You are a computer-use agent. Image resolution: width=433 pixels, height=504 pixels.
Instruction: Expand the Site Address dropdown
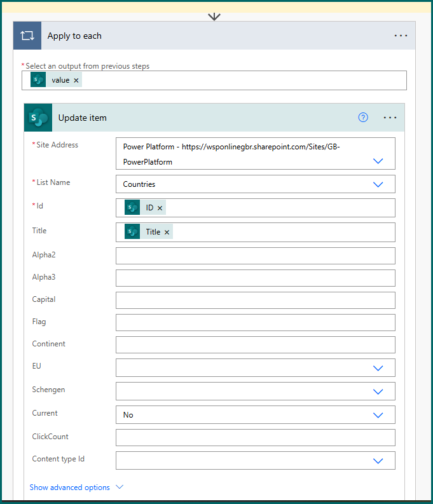coord(378,161)
